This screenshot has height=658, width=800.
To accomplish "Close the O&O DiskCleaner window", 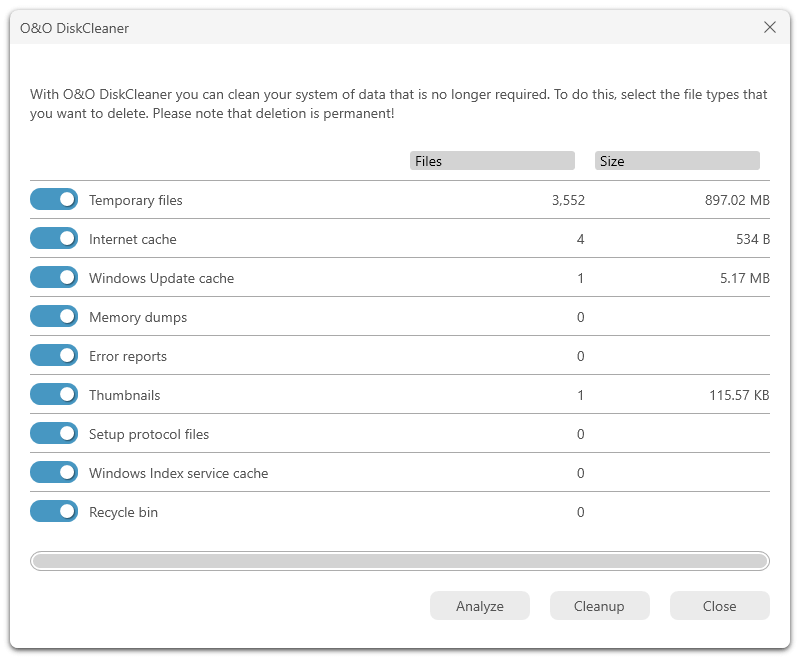I will tap(770, 28).
